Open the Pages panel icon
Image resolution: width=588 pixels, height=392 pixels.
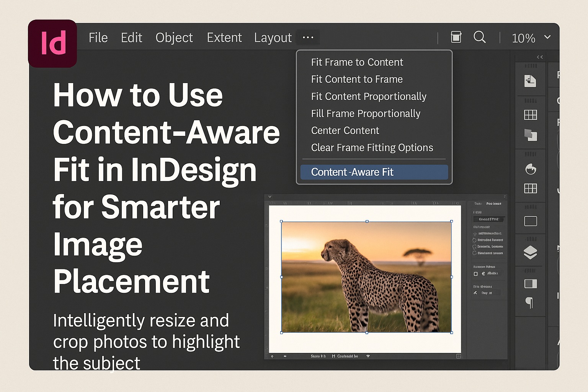[x=531, y=80]
